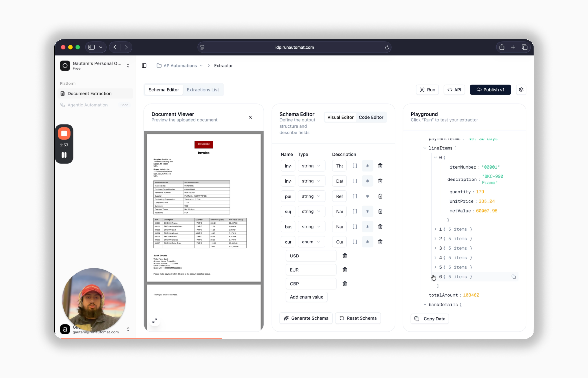Toggle the app sidebar panel icon
588x378 pixels.
(x=144, y=66)
